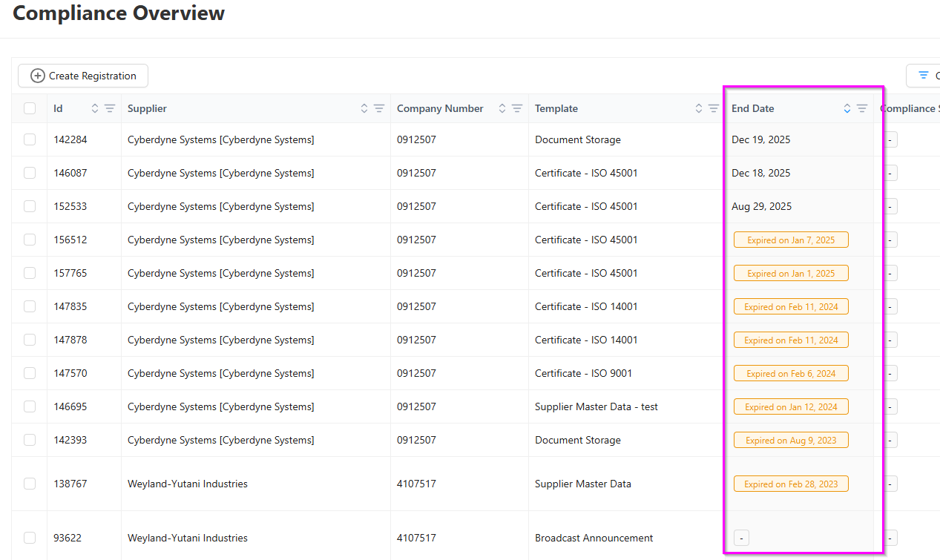Screen dimensions: 940x560
Task: Sort by the Template column
Action: (x=699, y=108)
